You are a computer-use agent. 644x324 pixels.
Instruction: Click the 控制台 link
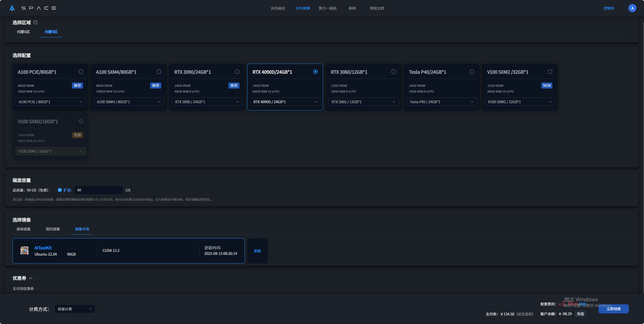[609, 8]
